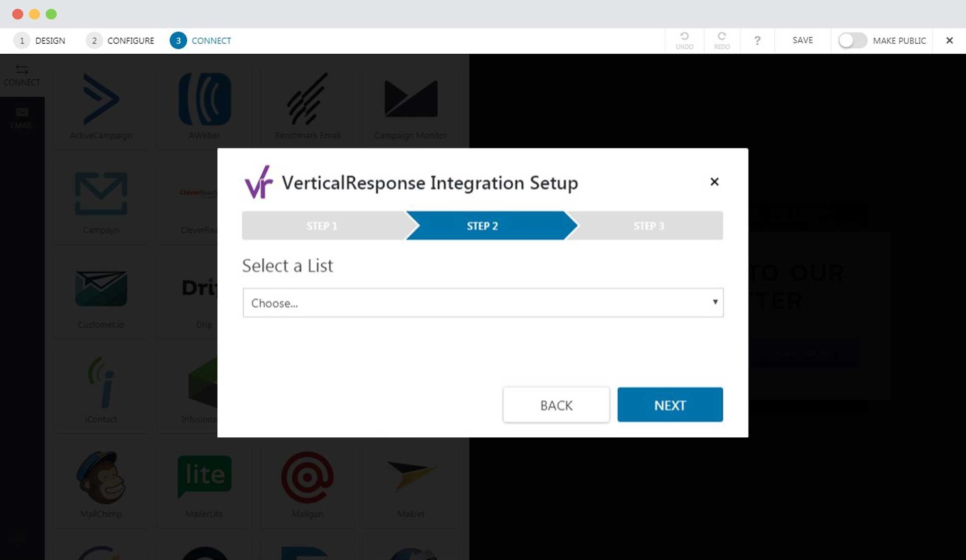966x560 pixels.
Task: Select the Campaign Monitor icon
Action: [x=411, y=99]
